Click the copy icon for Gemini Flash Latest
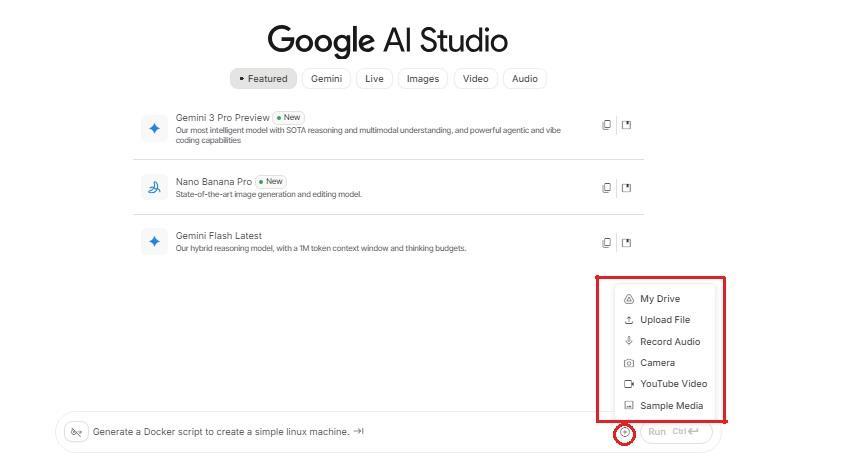 pos(606,242)
